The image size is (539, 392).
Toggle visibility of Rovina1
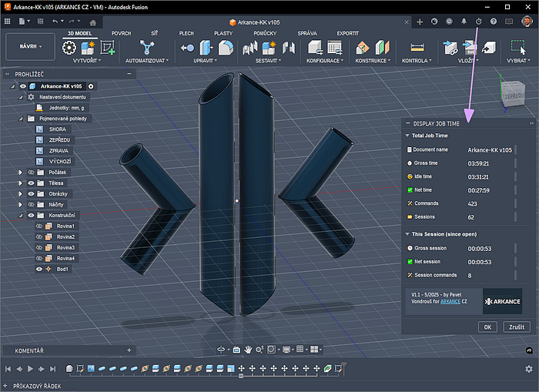tap(39, 226)
